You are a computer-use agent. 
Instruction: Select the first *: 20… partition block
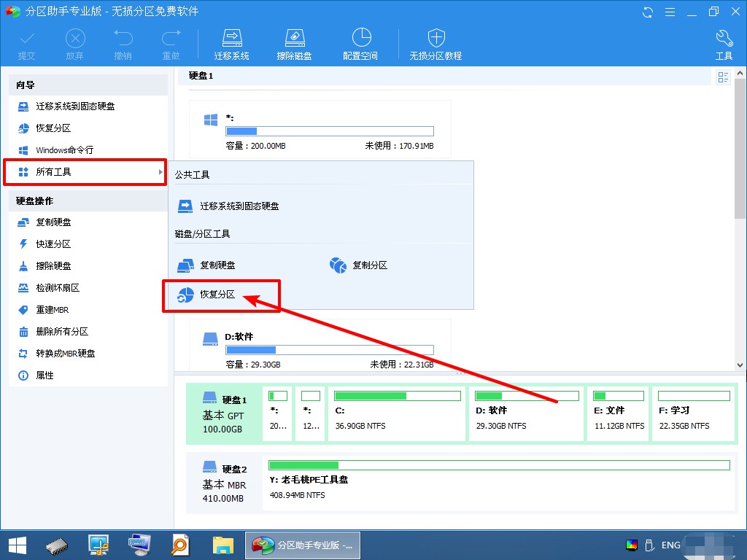coord(278,414)
